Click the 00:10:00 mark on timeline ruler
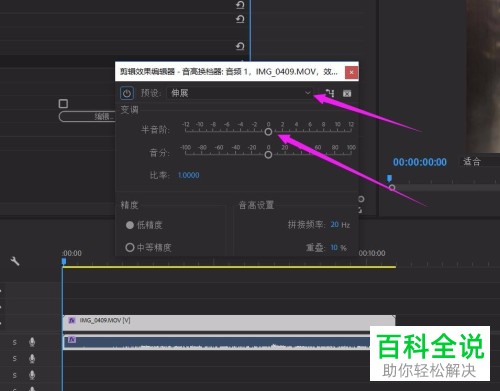Viewport: 500px width, 391px height. point(372,253)
